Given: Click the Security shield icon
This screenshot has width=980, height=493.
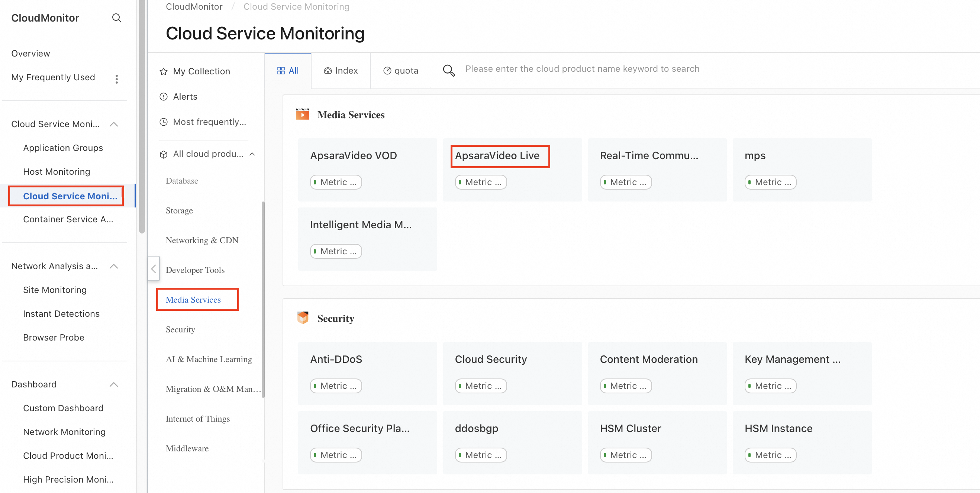Looking at the screenshot, I should click(303, 318).
